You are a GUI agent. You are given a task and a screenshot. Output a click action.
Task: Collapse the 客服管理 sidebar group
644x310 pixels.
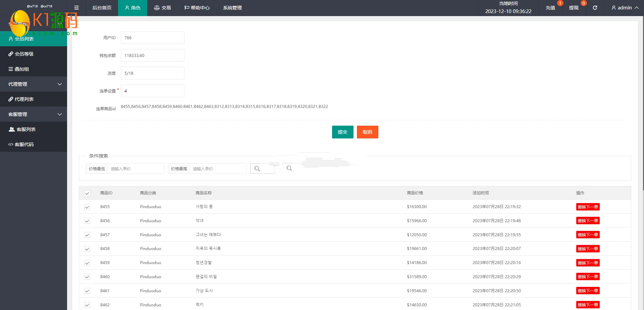coord(34,114)
